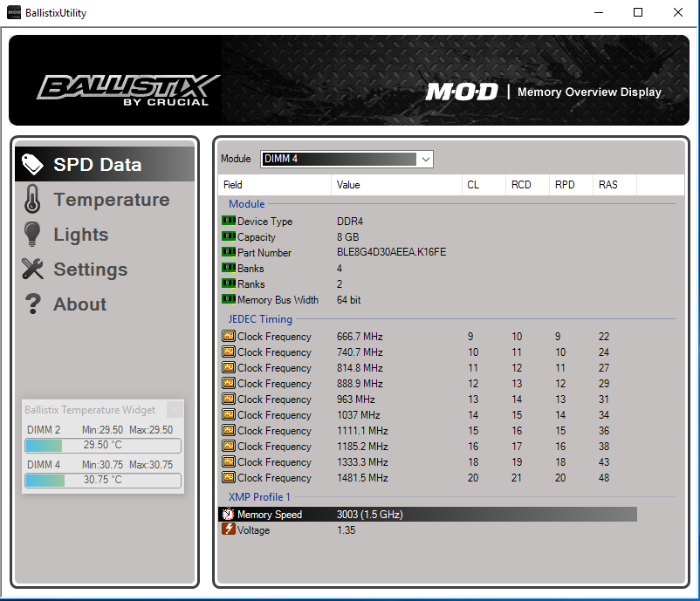Click the About question mark icon
The width and height of the screenshot is (700, 601).
(x=33, y=304)
